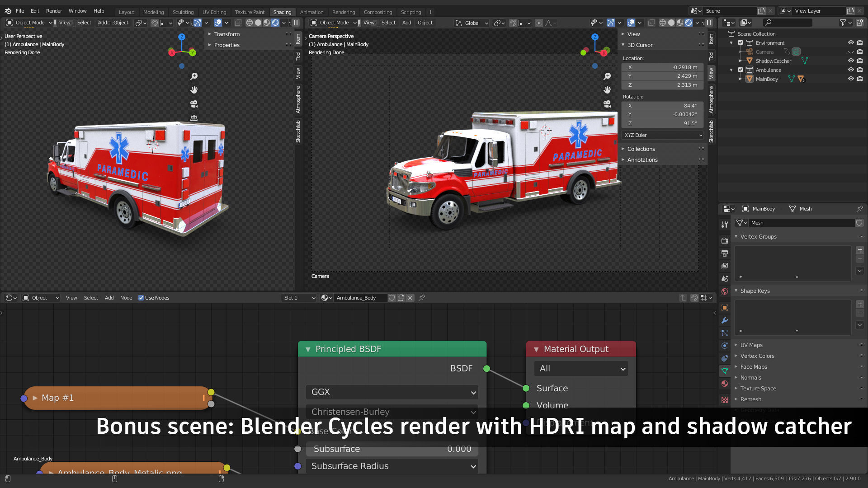Open the Node menu in shader editor

coord(126,298)
